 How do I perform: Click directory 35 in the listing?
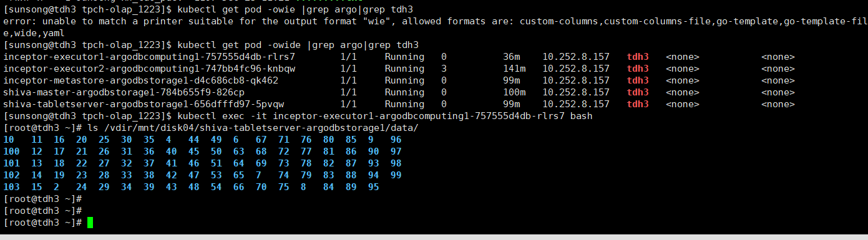pos(149,140)
